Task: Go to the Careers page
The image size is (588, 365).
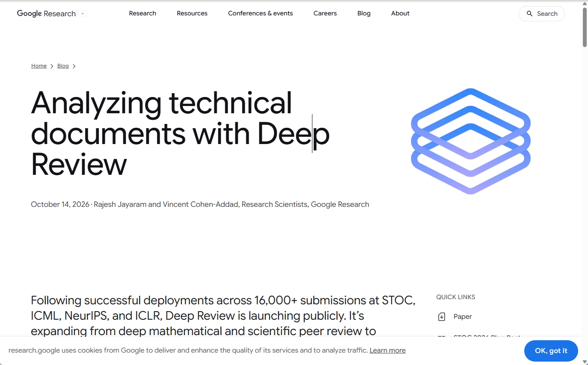Action: pyautogui.click(x=325, y=13)
